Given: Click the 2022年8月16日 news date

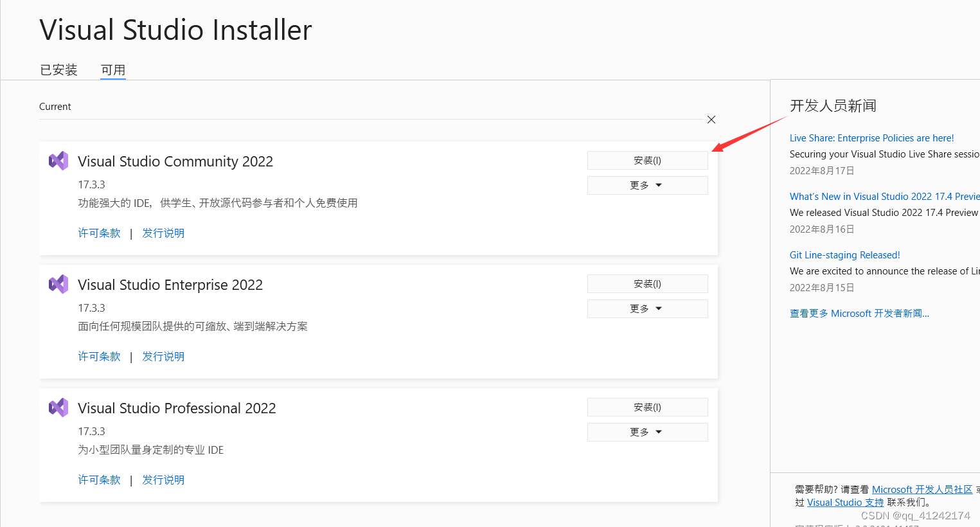Looking at the screenshot, I should 822,229.
